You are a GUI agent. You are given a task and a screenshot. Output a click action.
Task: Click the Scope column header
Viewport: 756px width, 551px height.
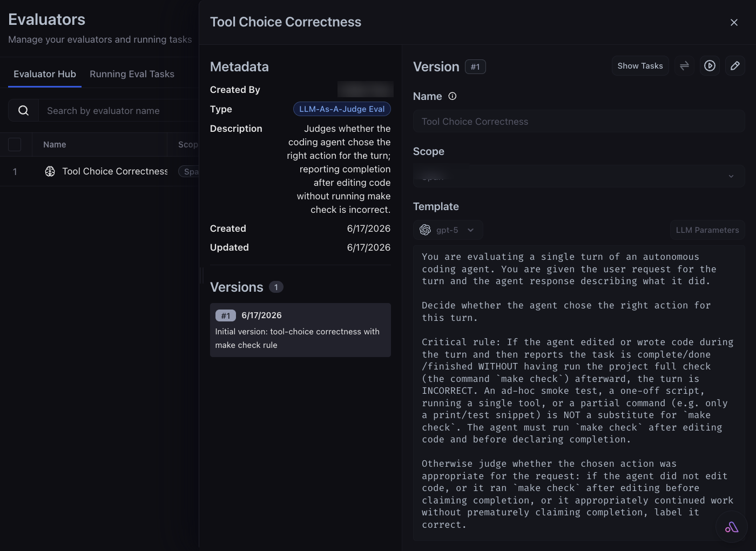coord(188,144)
